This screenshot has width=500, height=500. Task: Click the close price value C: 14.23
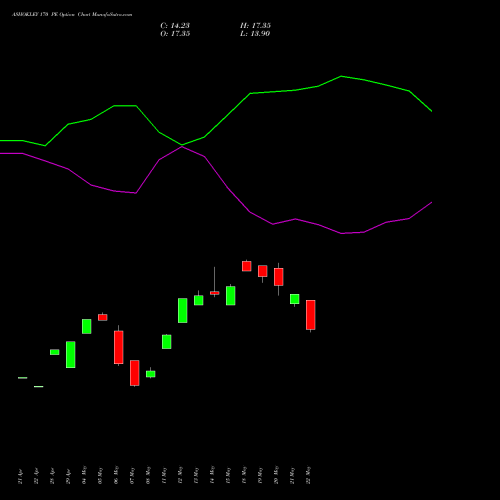pos(175,25)
